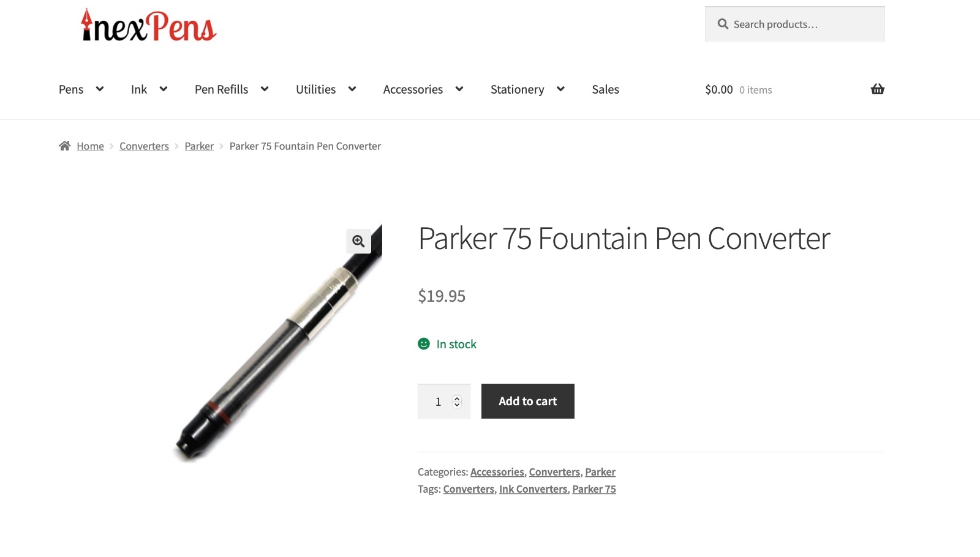The image size is (980, 557).
Task: Open the shopping basket icon
Action: coord(878,89)
